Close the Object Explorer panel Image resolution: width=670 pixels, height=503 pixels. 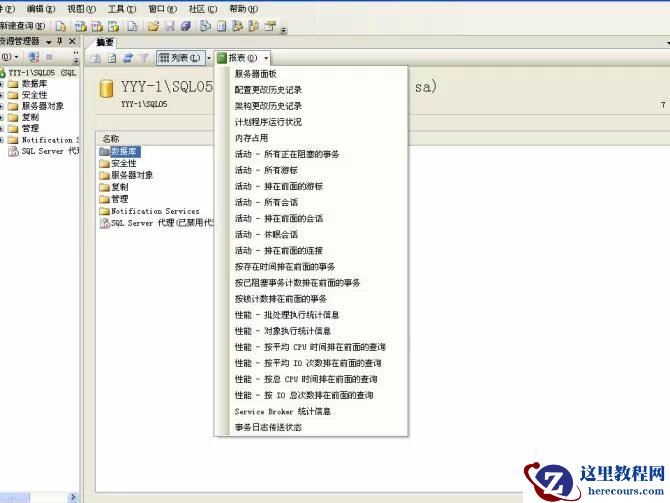(x=72, y=41)
